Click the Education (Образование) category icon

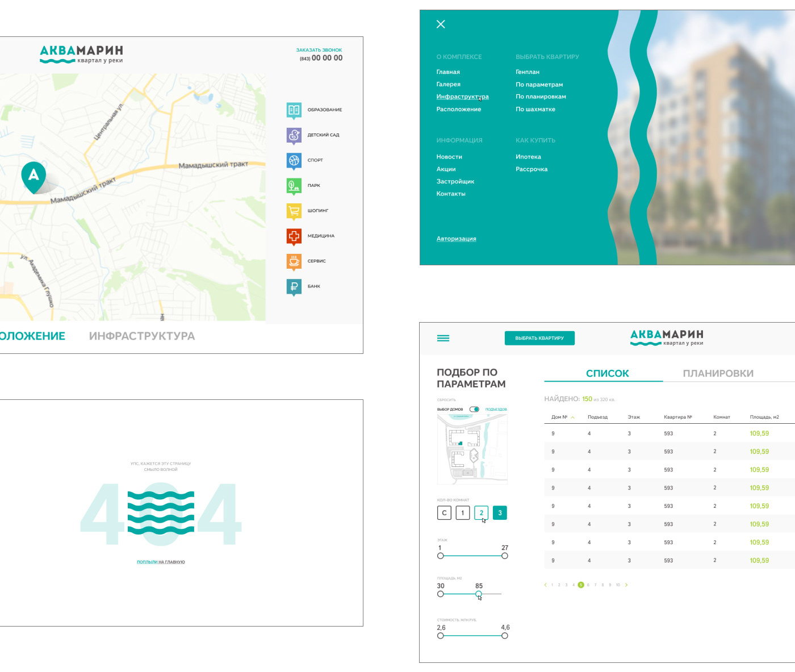pos(294,110)
